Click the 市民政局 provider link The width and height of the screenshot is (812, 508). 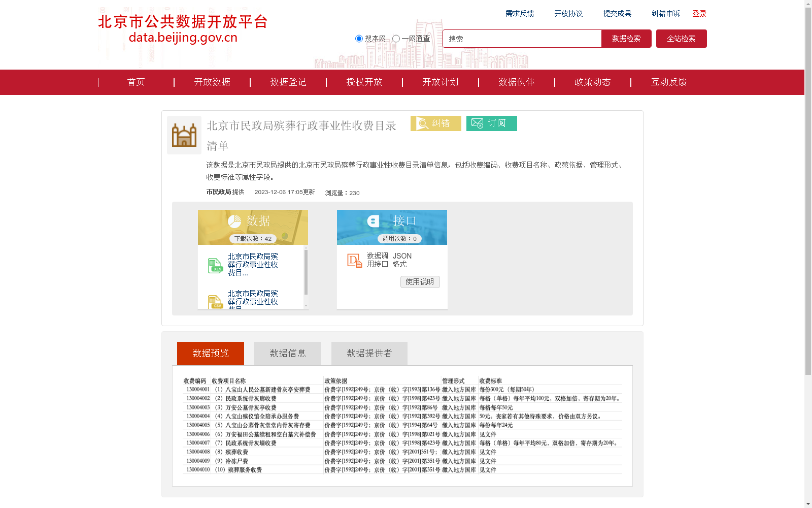pos(219,192)
